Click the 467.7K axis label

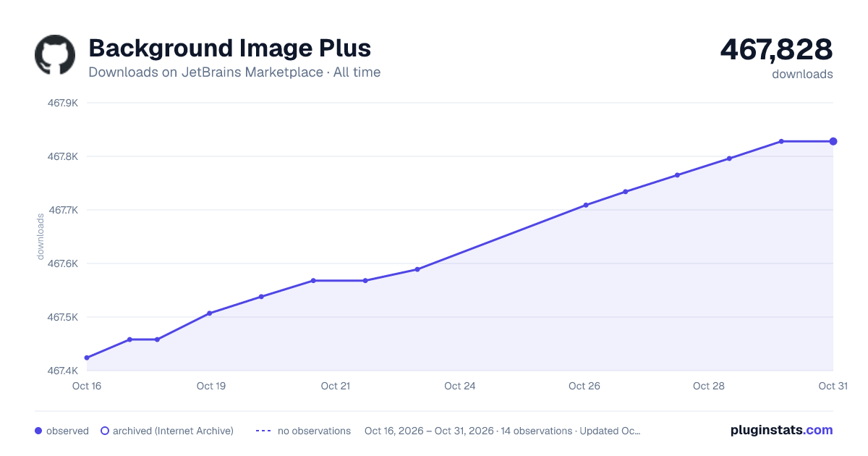(x=63, y=210)
